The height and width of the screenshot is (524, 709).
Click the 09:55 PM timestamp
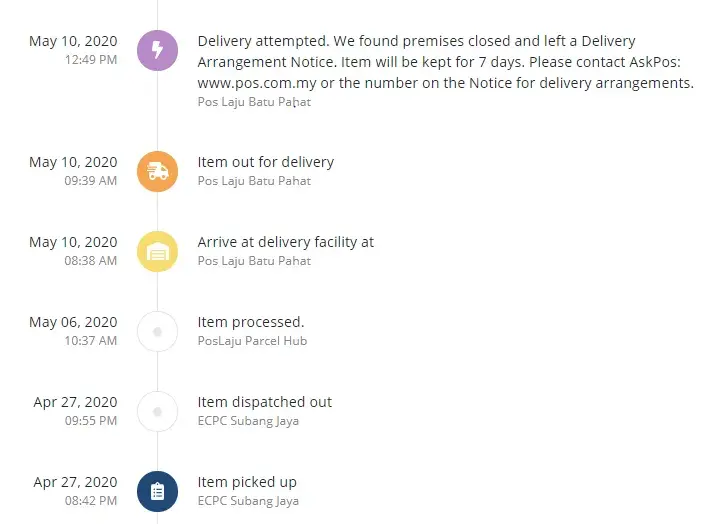[91, 421]
